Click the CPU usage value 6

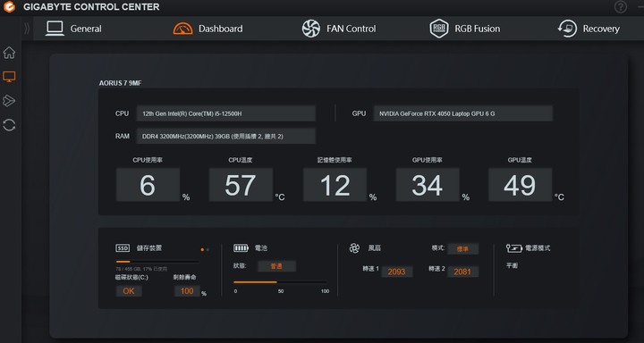[x=148, y=185]
